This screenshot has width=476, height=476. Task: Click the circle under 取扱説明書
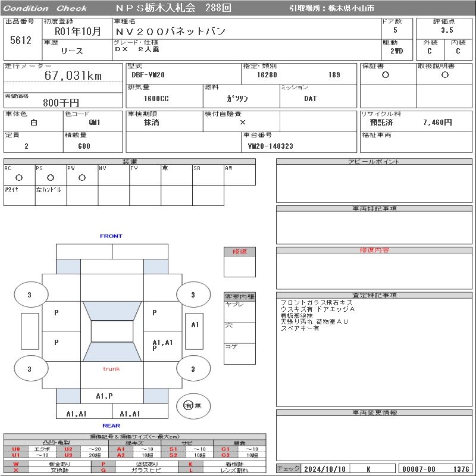click(x=444, y=75)
